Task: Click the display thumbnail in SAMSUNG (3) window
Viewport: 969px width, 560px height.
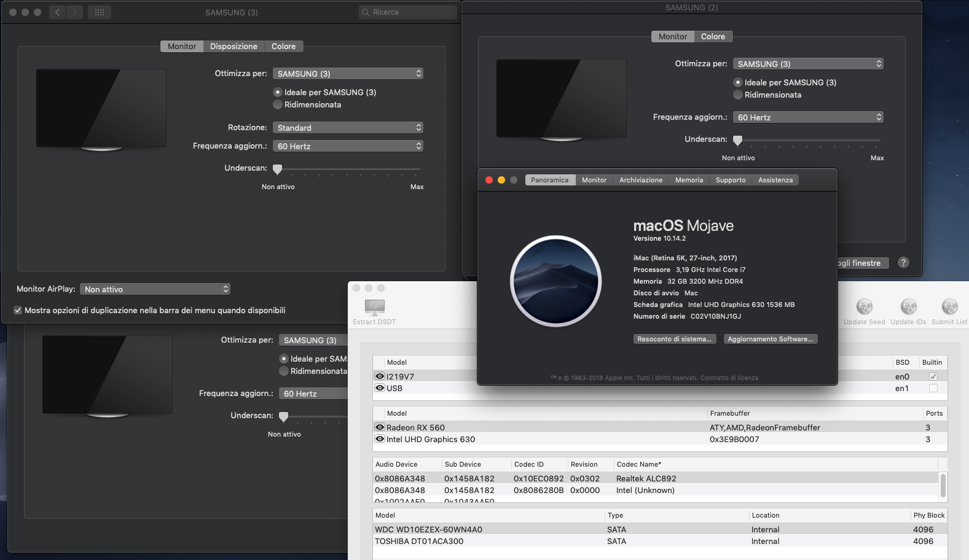Action: point(101,109)
